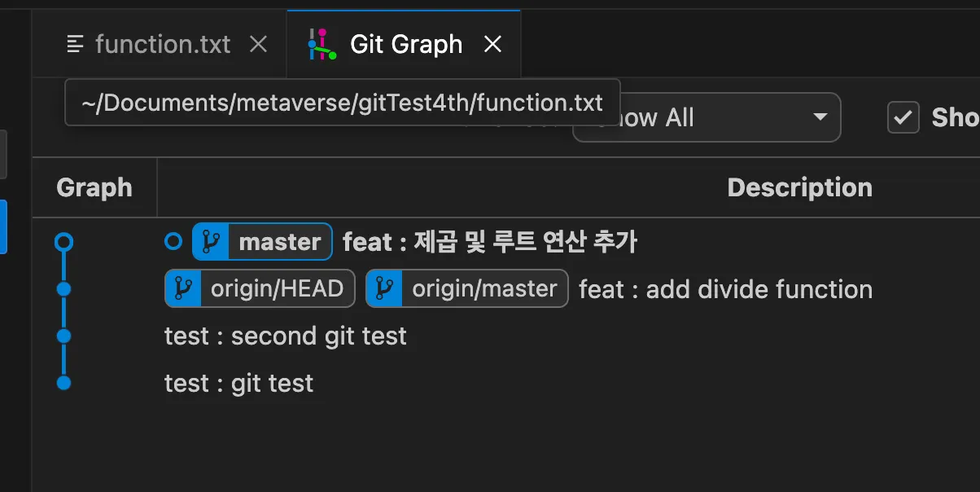Click the branch icon on origin/HEAD label
The height and width of the screenshot is (492, 980).
(183, 288)
